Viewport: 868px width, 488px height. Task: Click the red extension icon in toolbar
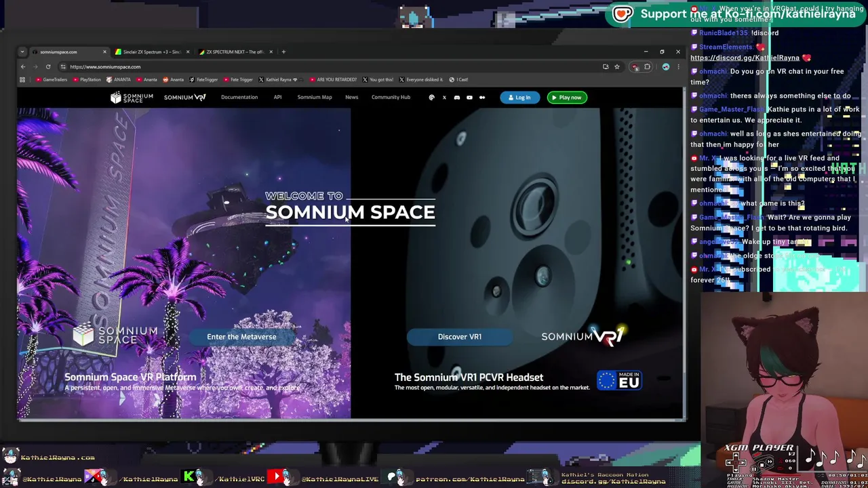coord(635,66)
